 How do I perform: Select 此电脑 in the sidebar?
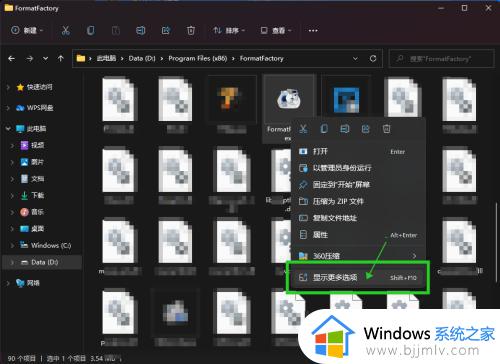(36, 129)
